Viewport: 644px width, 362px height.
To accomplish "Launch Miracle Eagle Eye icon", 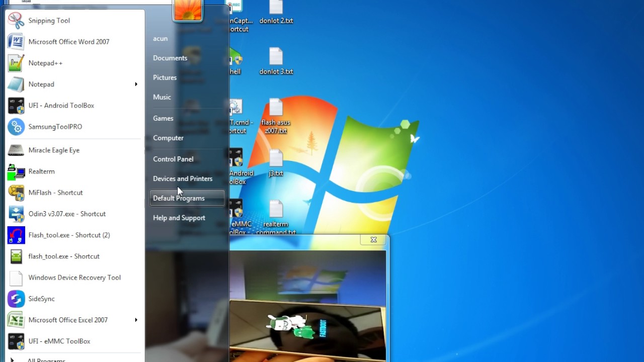I will 16,150.
